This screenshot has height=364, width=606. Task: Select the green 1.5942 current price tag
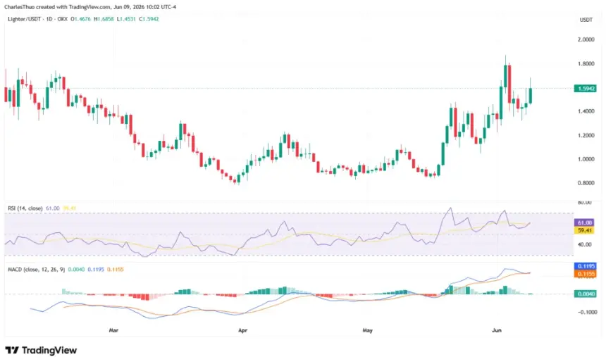pyautogui.click(x=586, y=89)
